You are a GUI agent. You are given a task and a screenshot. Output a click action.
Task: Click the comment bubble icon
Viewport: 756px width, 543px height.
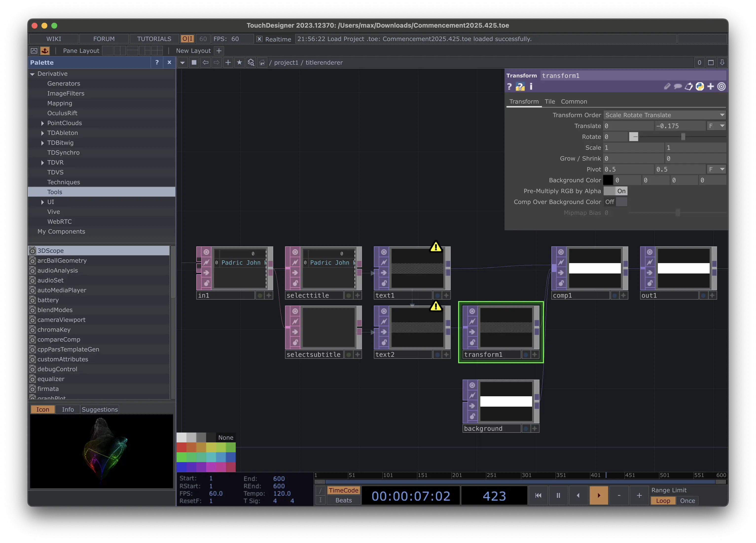[x=678, y=87]
